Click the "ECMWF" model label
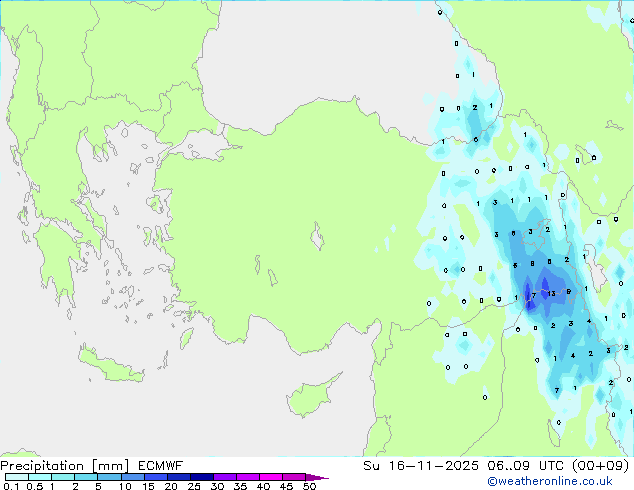The image size is (634, 490). tap(161, 466)
